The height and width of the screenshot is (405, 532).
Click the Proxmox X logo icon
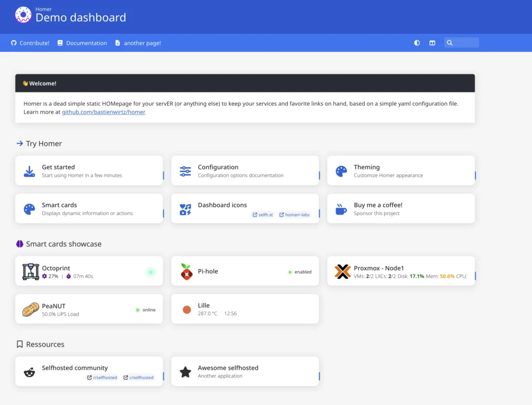pos(342,272)
